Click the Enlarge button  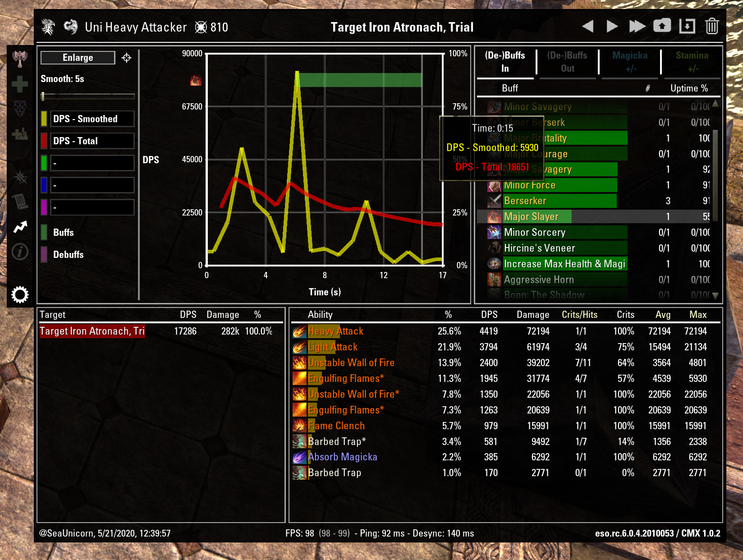[78, 58]
